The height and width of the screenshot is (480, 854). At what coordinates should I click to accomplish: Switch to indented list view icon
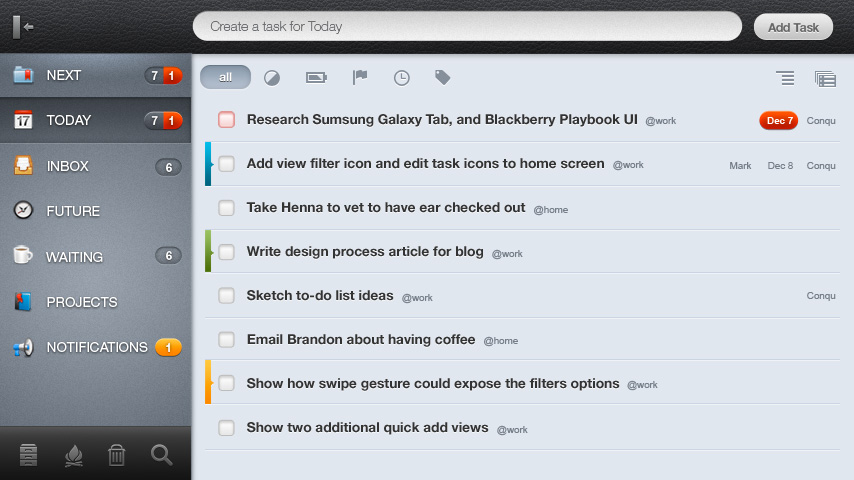[785, 77]
